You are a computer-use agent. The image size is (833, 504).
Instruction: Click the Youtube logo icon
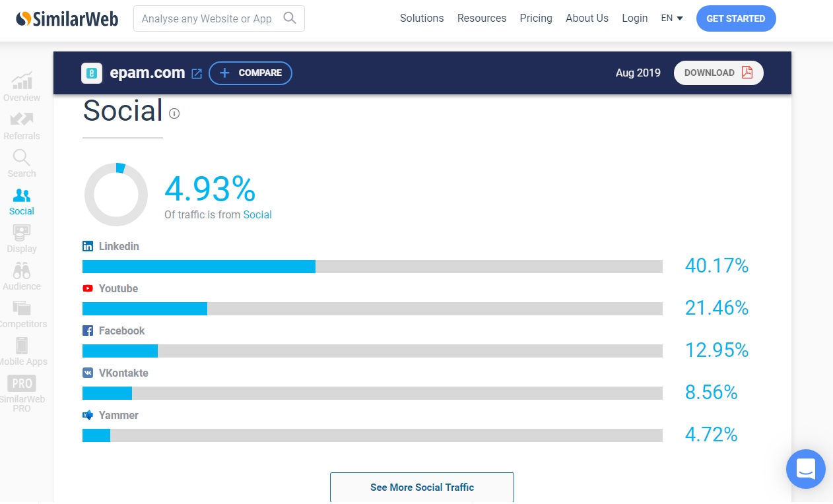tap(88, 288)
